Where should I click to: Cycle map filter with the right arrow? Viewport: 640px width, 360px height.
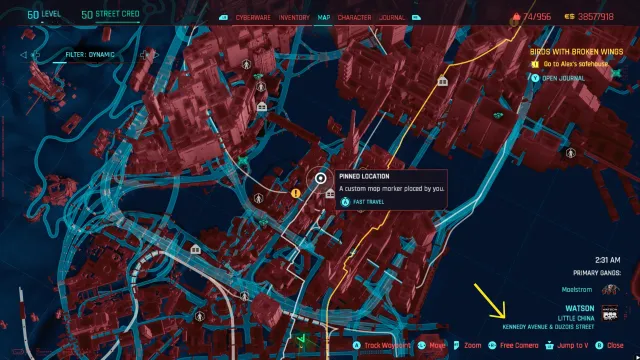[156, 55]
